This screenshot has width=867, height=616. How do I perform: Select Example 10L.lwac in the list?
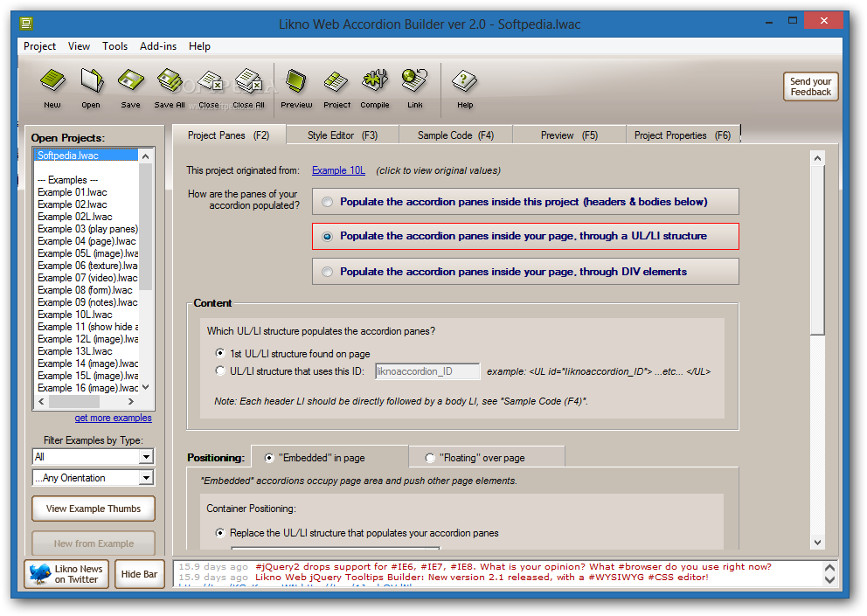(87, 315)
